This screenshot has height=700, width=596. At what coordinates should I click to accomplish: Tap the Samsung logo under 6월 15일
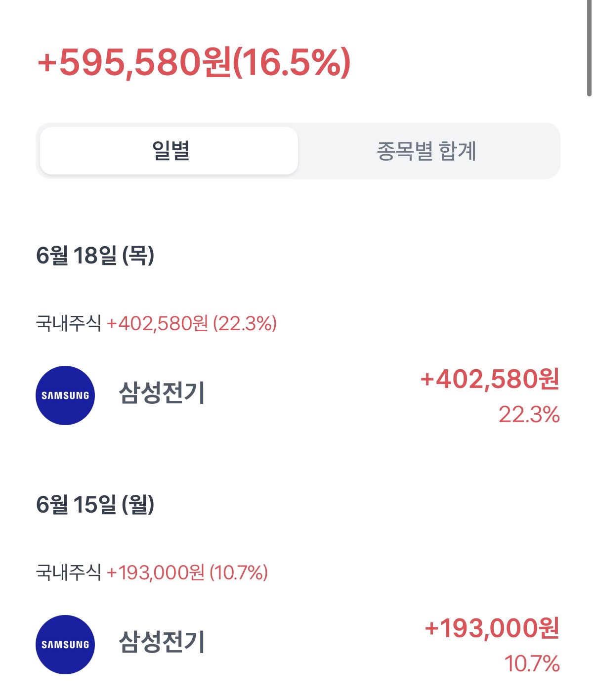click(x=65, y=645)
